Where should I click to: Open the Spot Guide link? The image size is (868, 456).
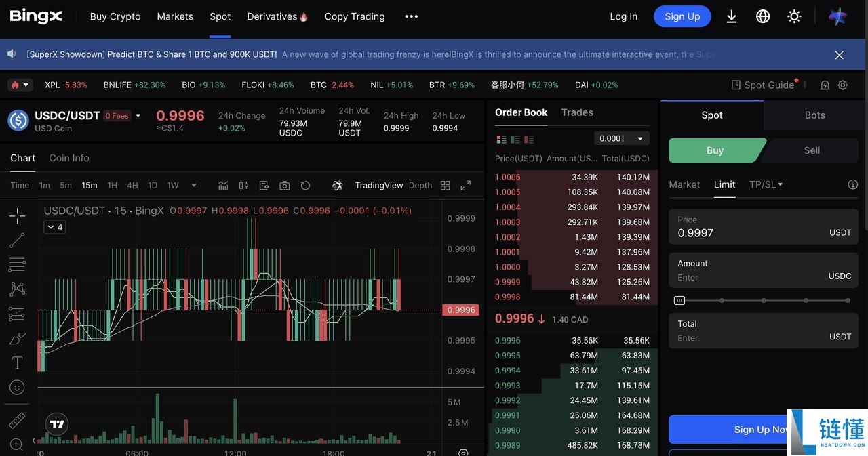pyautogui.click(x=762, y=85)
